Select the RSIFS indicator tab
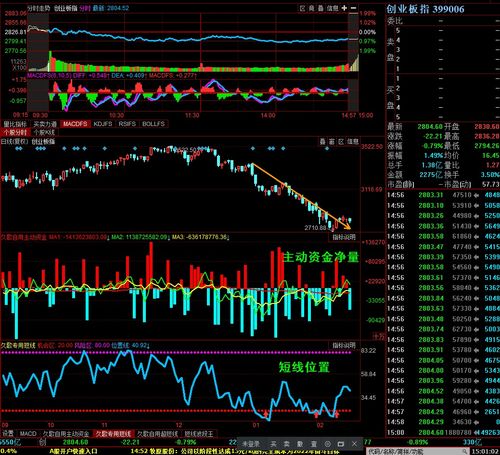The image size is (500, 455). [x=127, y=124]
